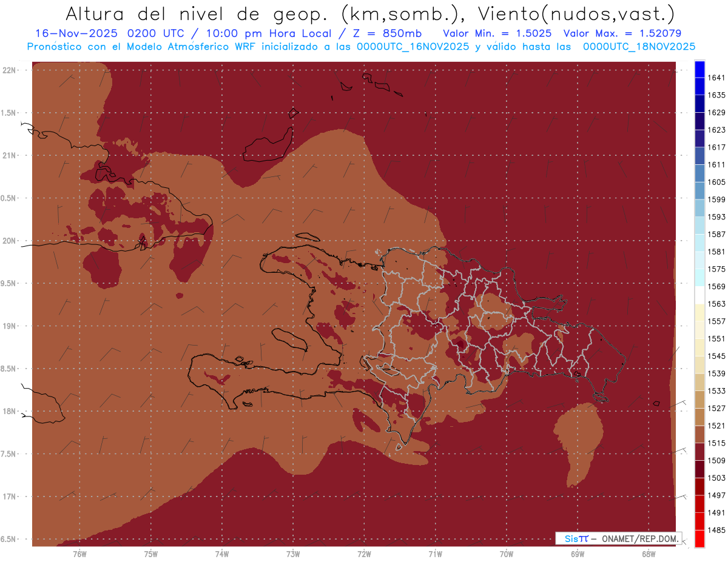Image resolution: width=728 pixels, height=562 pixels.
Task: Click the legend value '1563'
Action: pyautogui.click(x=716, y=304)
